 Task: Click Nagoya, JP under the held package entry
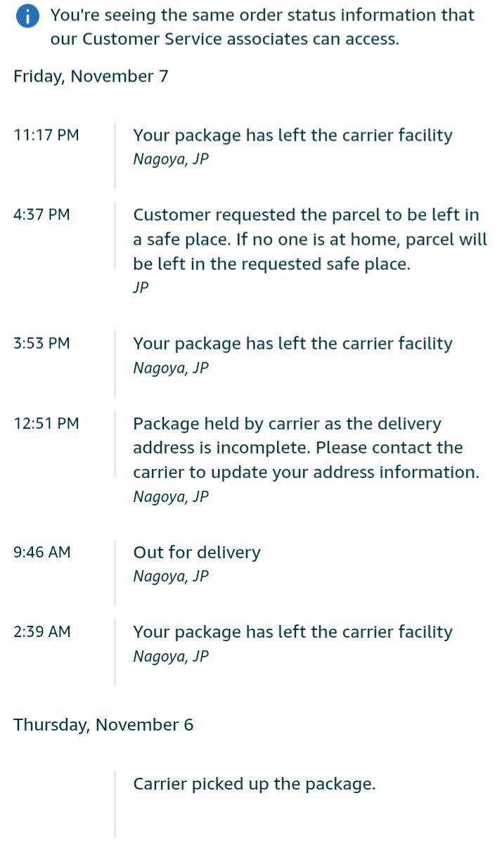click(x=171, y=496)
